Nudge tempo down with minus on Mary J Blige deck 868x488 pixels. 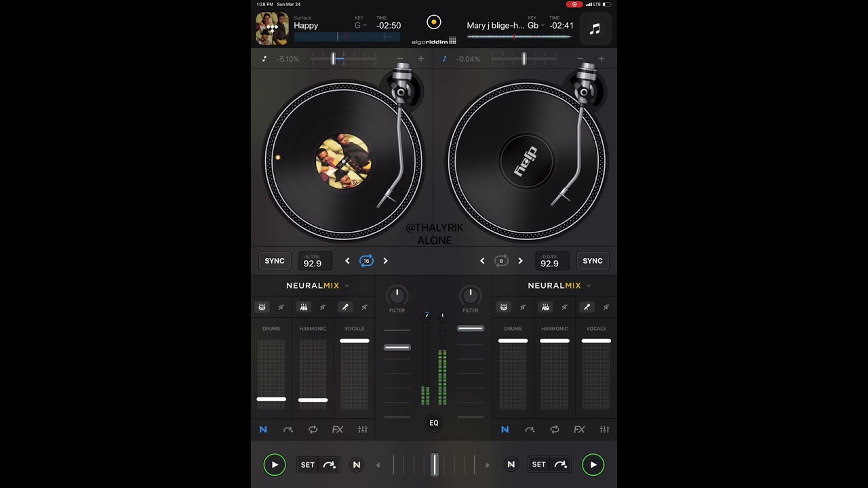(x=580, y=59)
